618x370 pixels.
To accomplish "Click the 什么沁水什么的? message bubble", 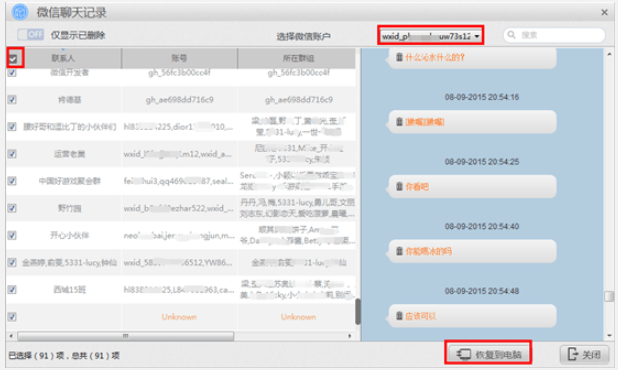I will 471,58.
